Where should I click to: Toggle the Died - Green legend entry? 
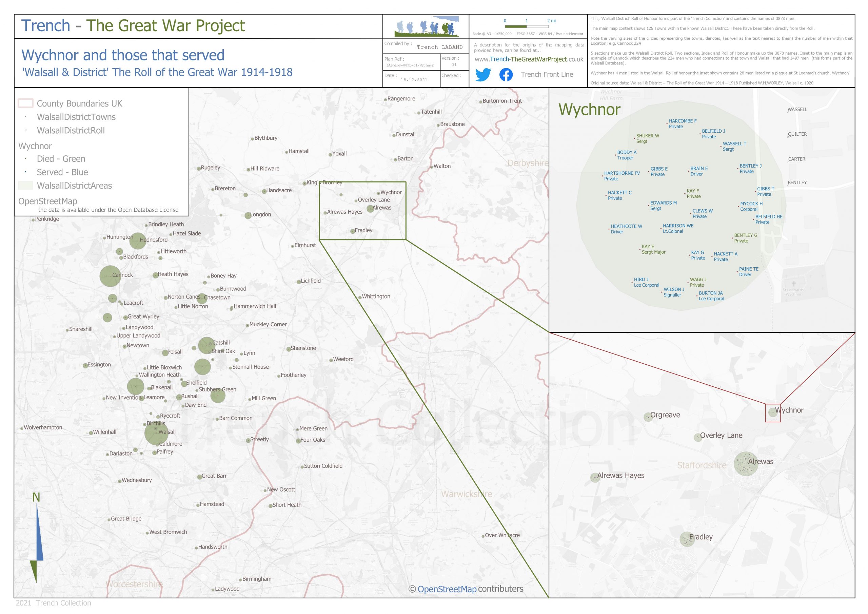(x=61, y=158)
